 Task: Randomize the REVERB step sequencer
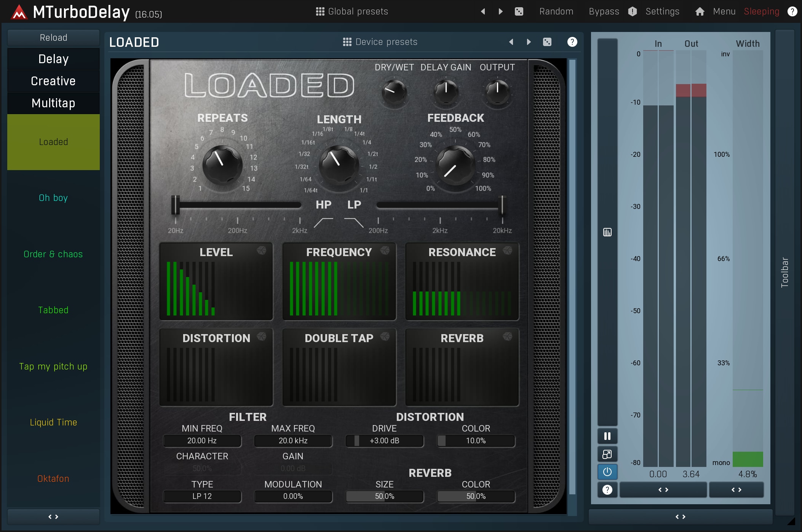coord(508,336)
